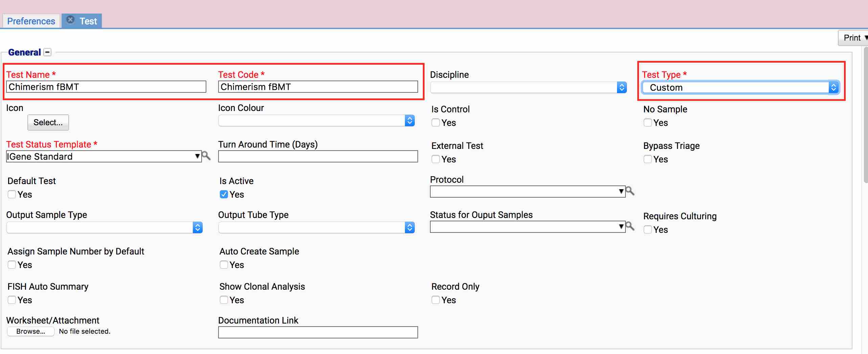This screenshot has width=868, height=354.
Task: Click magnifier beside Status for Ouput Samples
Action: 630,226
